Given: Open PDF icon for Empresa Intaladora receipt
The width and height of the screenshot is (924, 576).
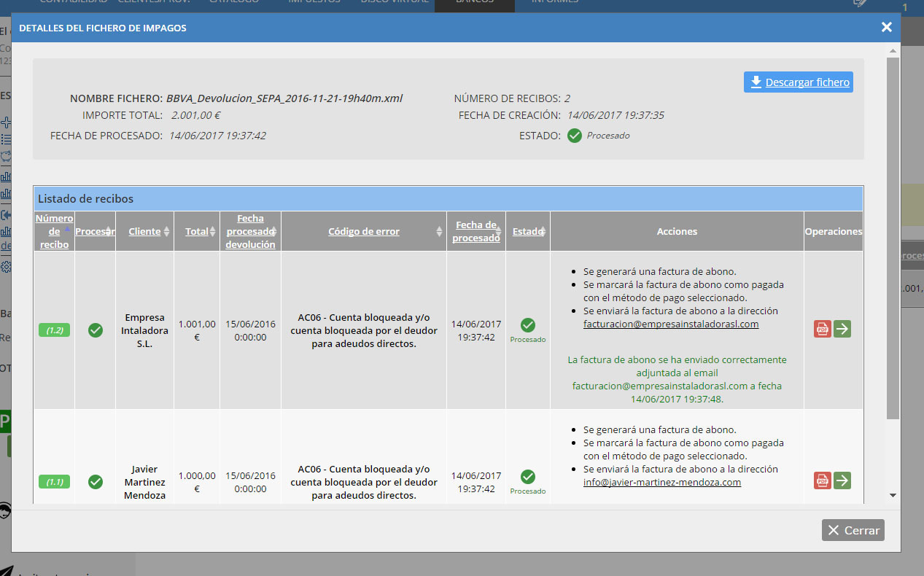Looking at the screenshot, I should pyautogui.click(x=823, y=329).
